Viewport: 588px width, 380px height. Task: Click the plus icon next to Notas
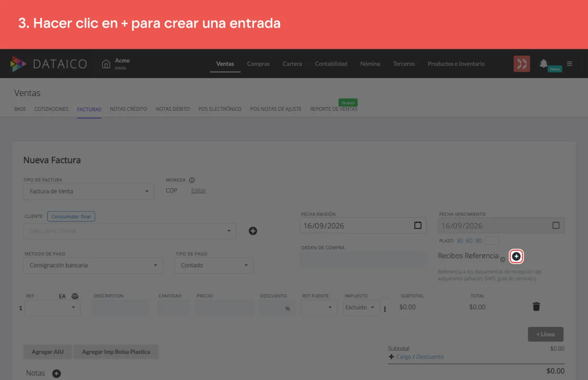tap(57, 374)
